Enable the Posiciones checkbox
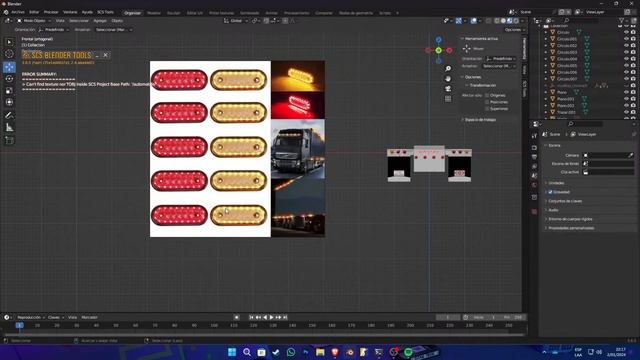 [x=487, y=102]
